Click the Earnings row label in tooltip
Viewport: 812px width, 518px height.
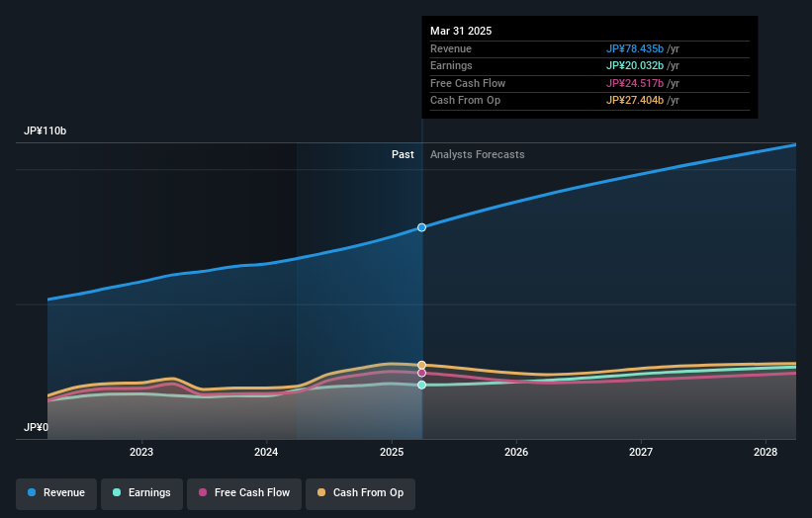(x=451, y=65)
